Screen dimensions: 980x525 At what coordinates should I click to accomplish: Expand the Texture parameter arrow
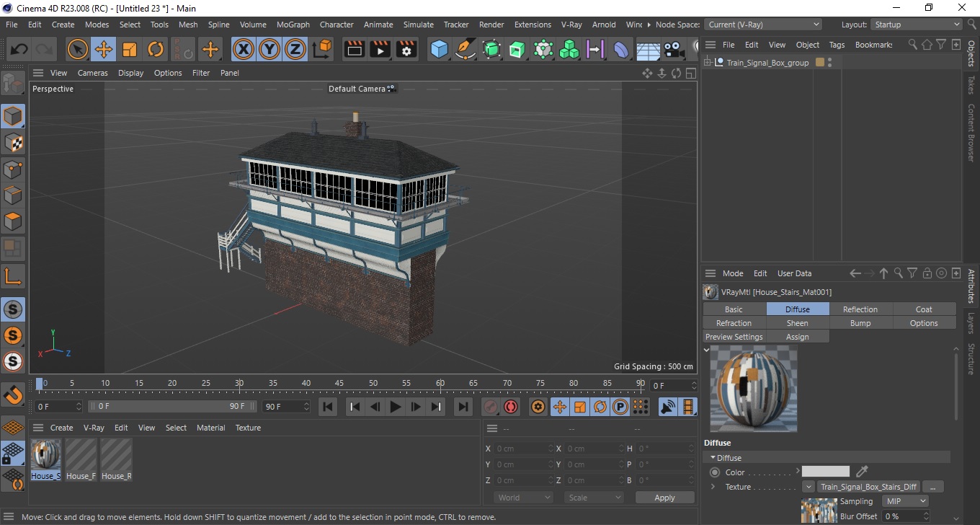coord(713,487)
